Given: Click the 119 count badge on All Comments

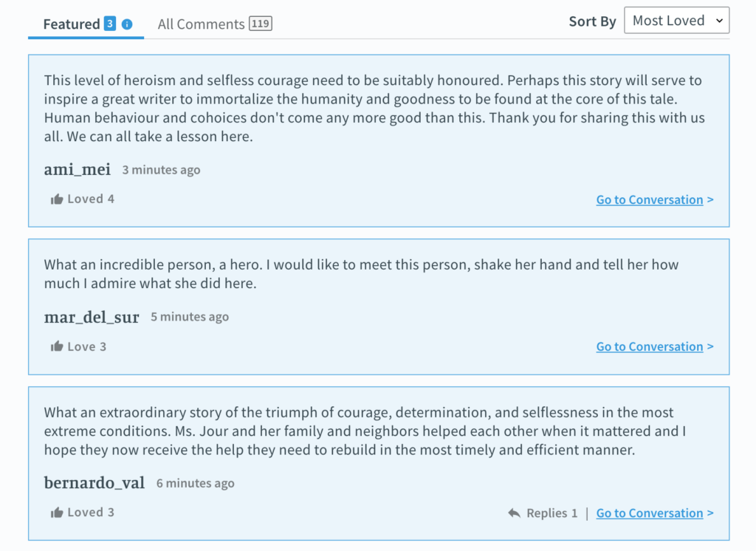Looking at the screenshot, I should [261, 23].
